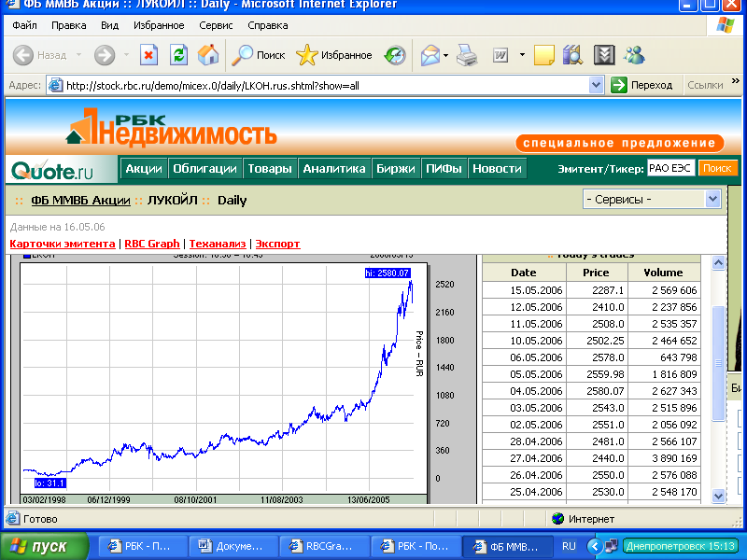Click the gray download arrows toolbar icon
Screen dimensions: 747x560
click(604, 55)
